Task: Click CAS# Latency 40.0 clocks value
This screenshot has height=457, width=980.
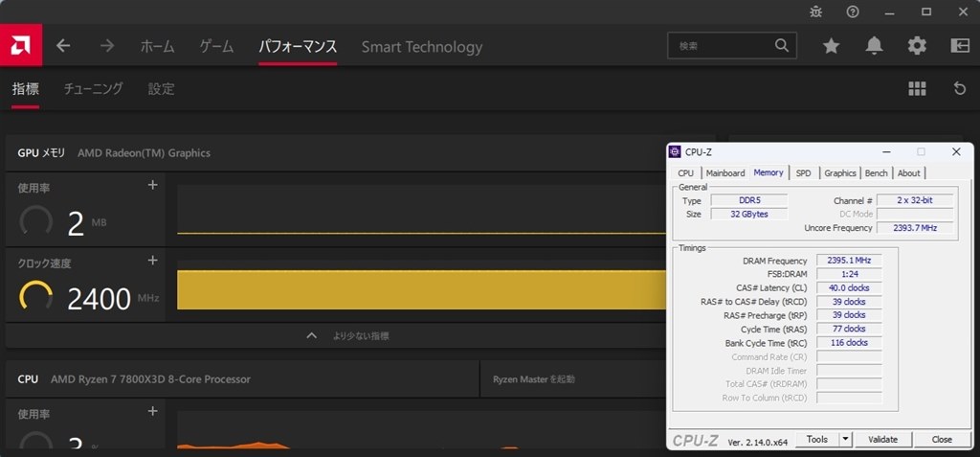Action: [849, 288]
